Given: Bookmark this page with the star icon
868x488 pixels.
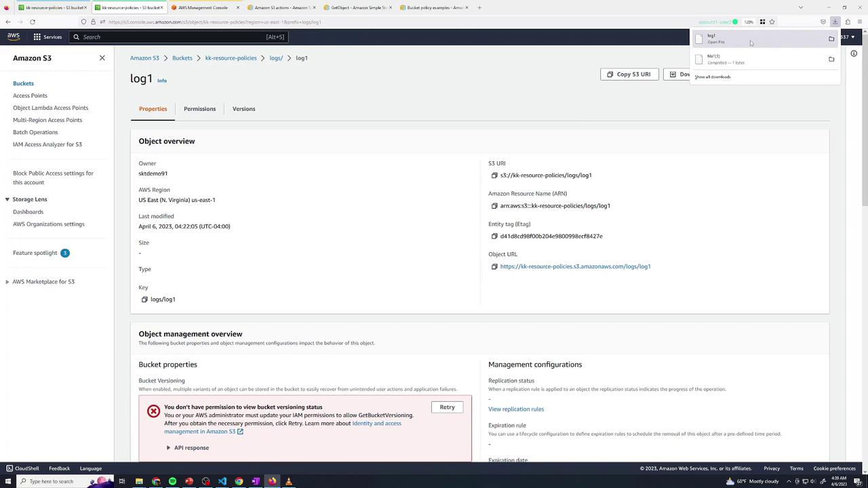Looking at the screenshot, I should click(x=772, y=22).
